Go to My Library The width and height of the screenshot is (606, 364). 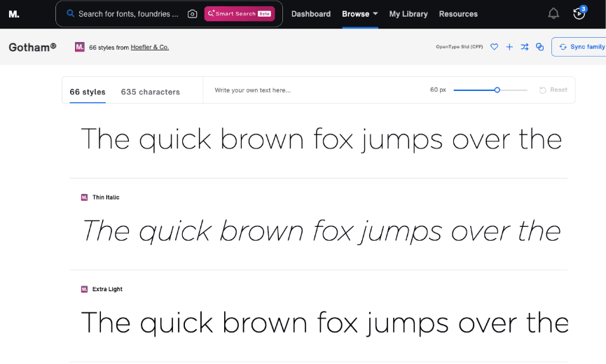[x=408, y=14]
